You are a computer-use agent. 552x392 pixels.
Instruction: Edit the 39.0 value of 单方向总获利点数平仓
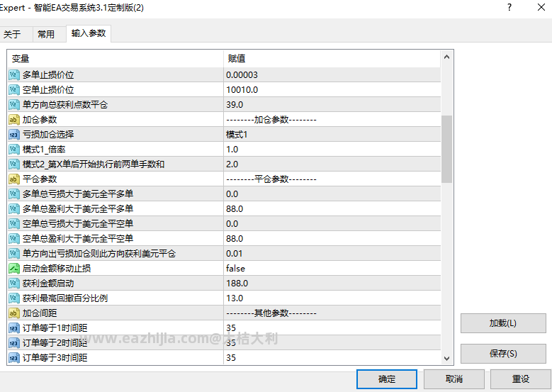[332, 105]
